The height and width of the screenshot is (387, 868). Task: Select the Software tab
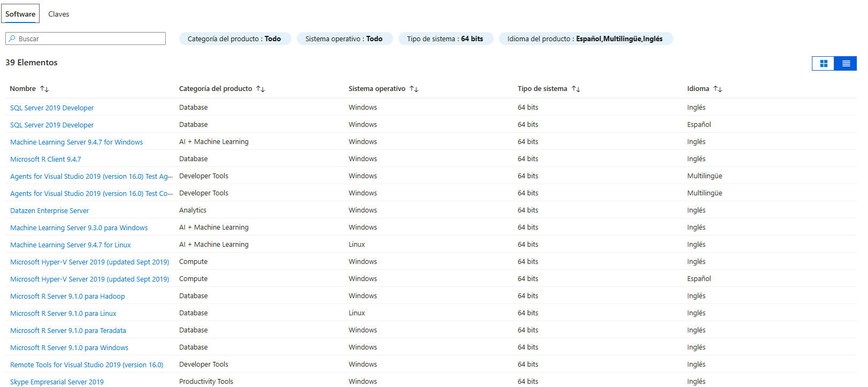point(20,14)
